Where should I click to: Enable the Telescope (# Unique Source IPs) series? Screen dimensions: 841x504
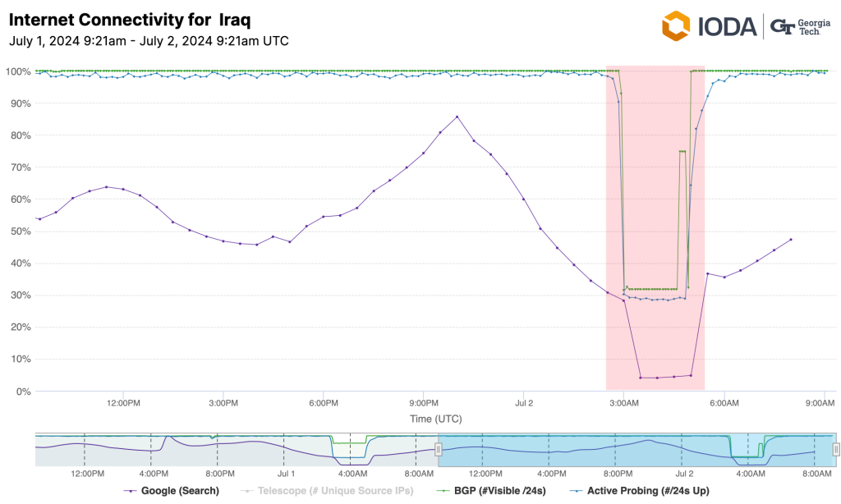pos(334,491)
